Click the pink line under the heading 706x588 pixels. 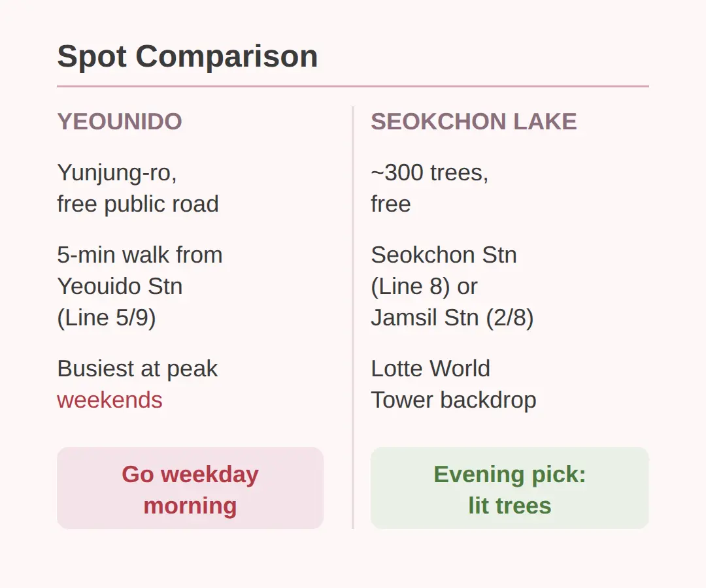(x=353, y=86)
